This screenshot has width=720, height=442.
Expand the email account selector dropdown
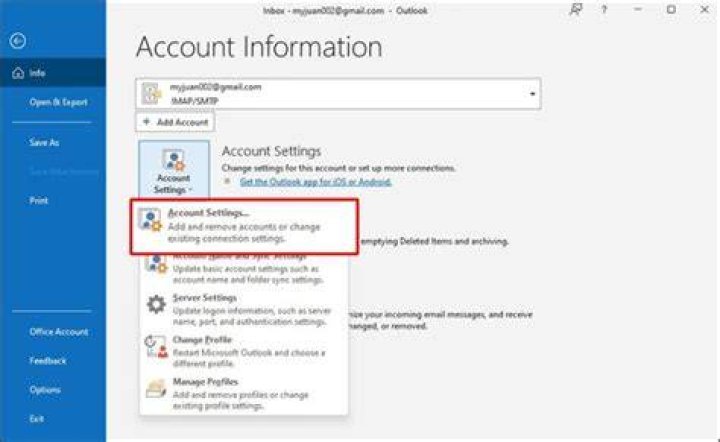(532, 94)
